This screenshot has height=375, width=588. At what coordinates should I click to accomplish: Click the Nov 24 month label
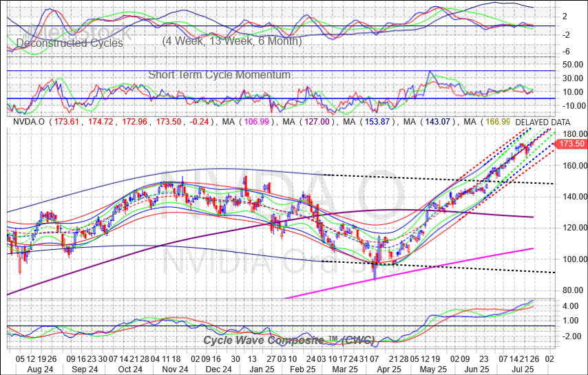175,369
